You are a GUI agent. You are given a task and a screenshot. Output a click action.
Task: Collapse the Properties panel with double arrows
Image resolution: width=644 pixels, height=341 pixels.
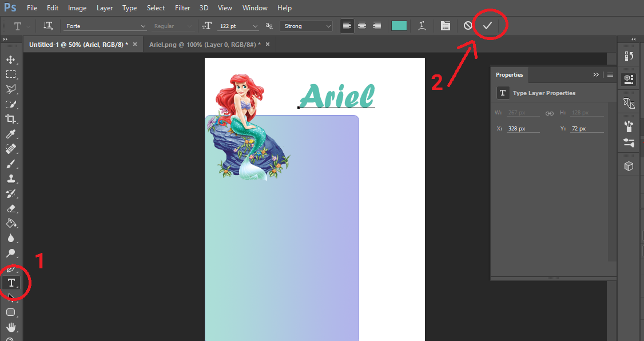[x=596, y=75]
